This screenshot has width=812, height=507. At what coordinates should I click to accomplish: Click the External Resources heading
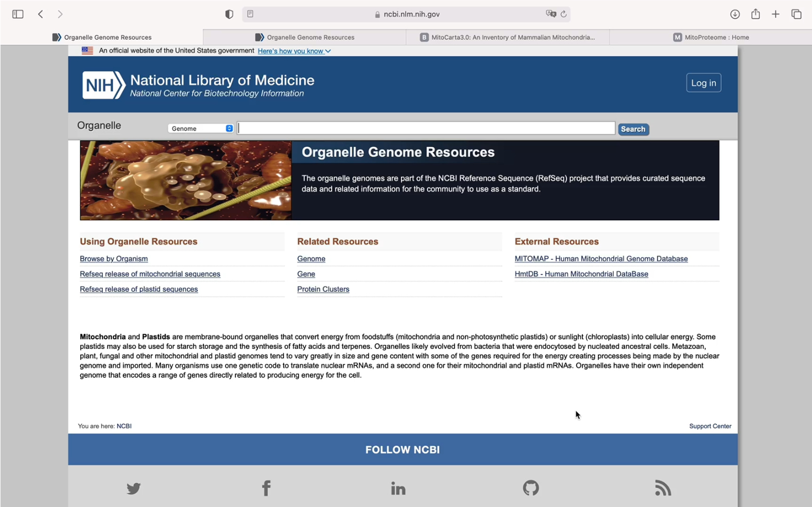tap(557, 242)
